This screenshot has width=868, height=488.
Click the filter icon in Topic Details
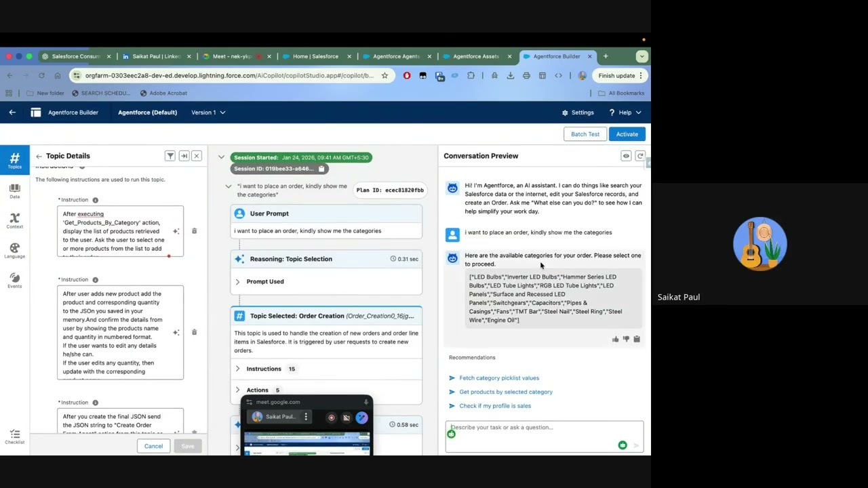(170, 156)
